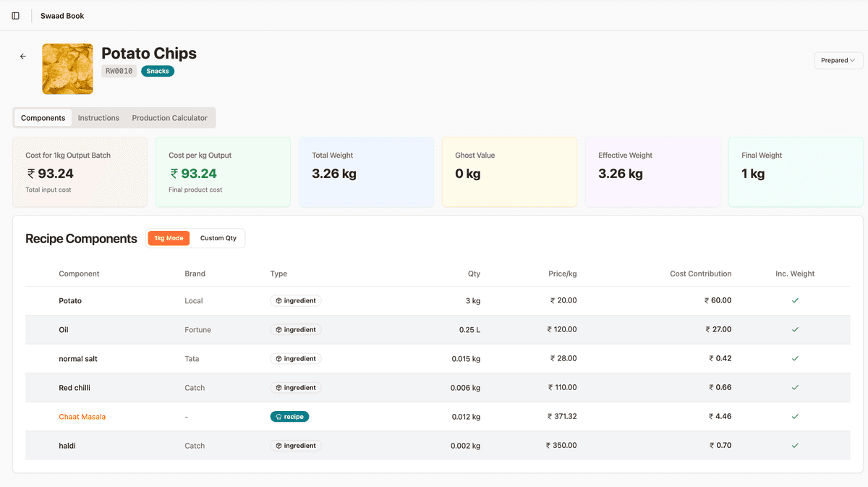
Task: Toggle normal salt Inc. Weight checkmark
Action: coord(795,358)
